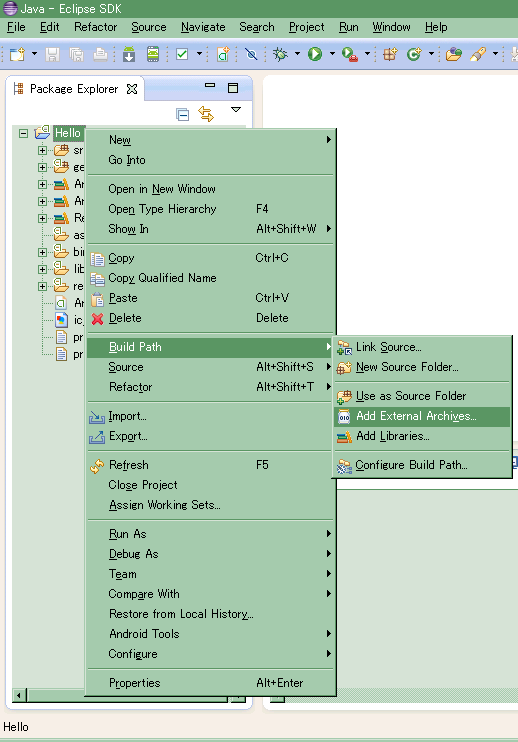The height and width of the screenshot is (742, 518).
Task: Click the Print toolbar icon
Action: tap(100, 54)
